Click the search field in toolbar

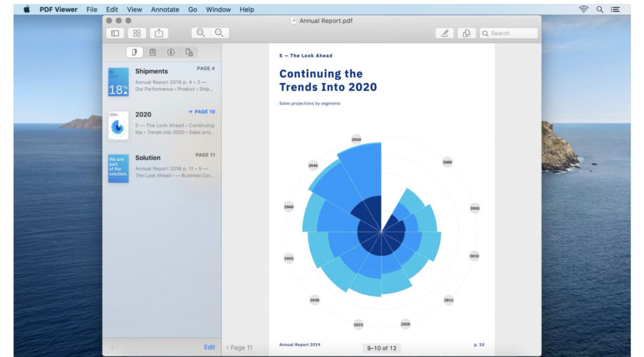pyautogui.click(x=508, y=33)
